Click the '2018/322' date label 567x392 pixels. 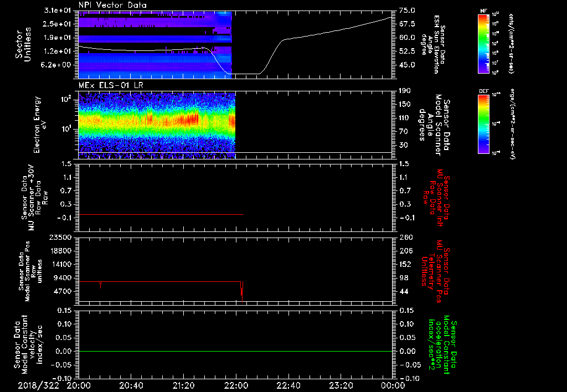tap(38, 385)
